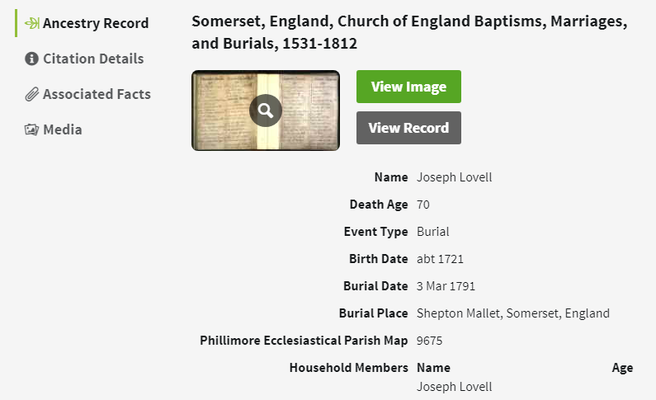The height and width of the screenshot is (400, 656).
Task: Click the Burial Date 3 Mar 1791
Action: (446, 286)
